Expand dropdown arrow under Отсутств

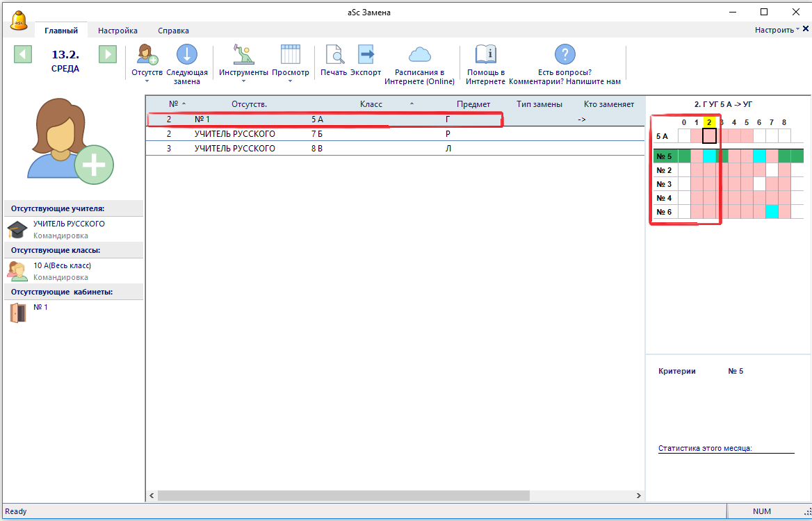coord(147,81)
